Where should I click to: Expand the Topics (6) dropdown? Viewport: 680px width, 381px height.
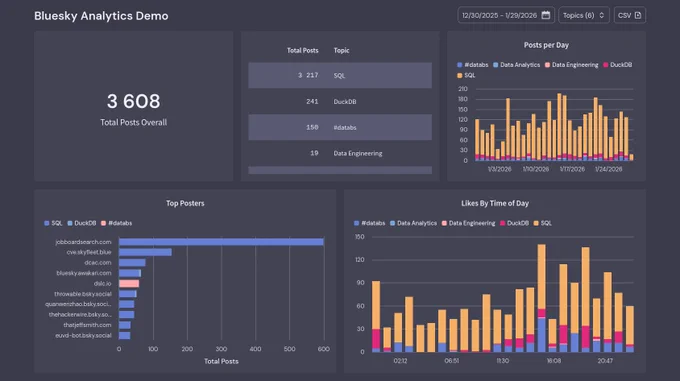point(584,15)
